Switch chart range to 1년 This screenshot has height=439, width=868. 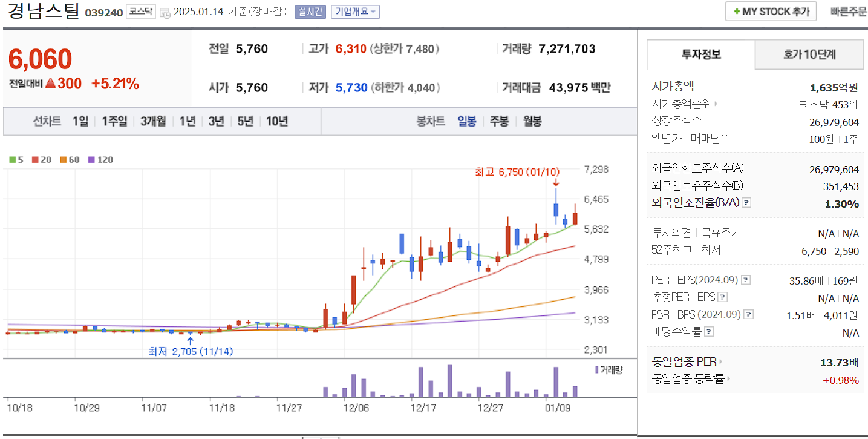(187, 121)
